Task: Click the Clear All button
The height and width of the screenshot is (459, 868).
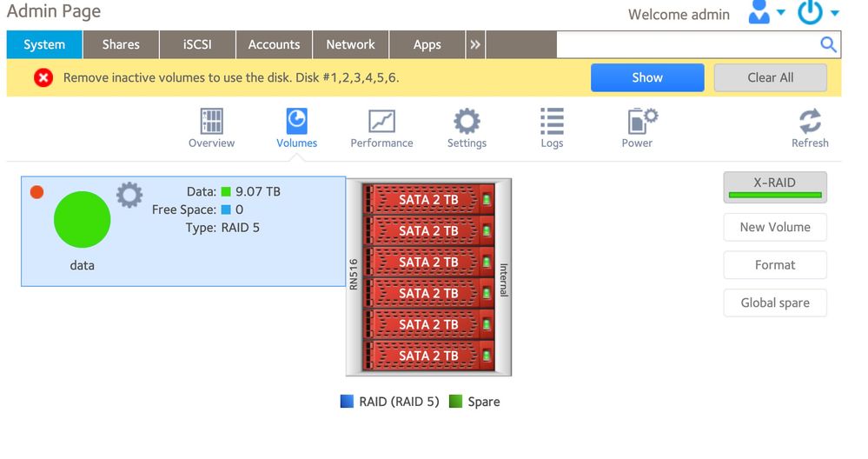Action: pos(771,77)
